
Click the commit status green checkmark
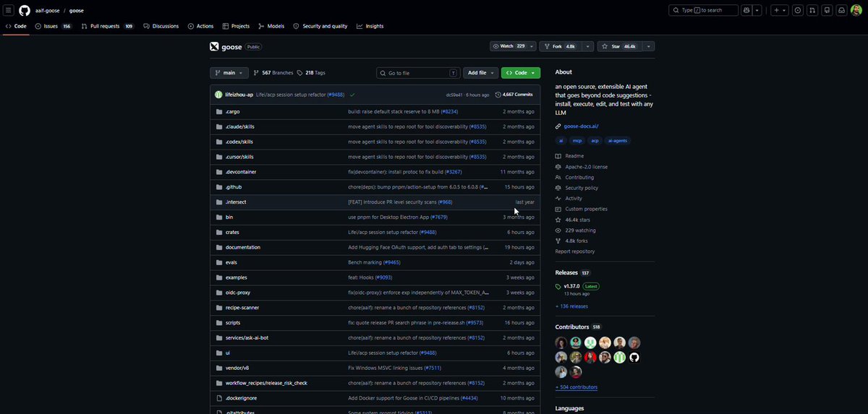352,95
